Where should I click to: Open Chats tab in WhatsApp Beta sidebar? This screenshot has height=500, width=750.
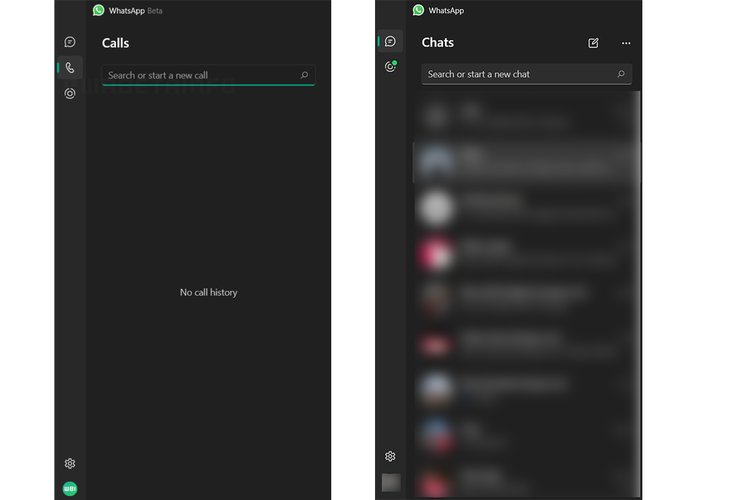[x=70, y=42]
